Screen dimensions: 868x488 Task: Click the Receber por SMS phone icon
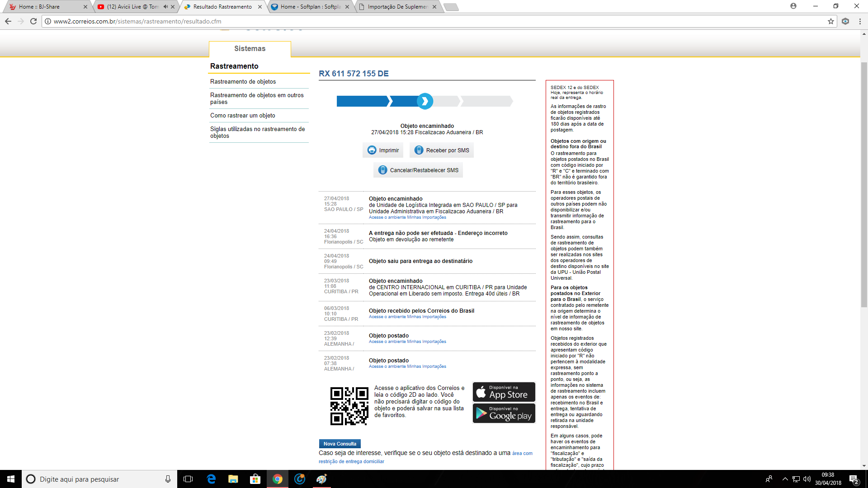tap(419, 150)
